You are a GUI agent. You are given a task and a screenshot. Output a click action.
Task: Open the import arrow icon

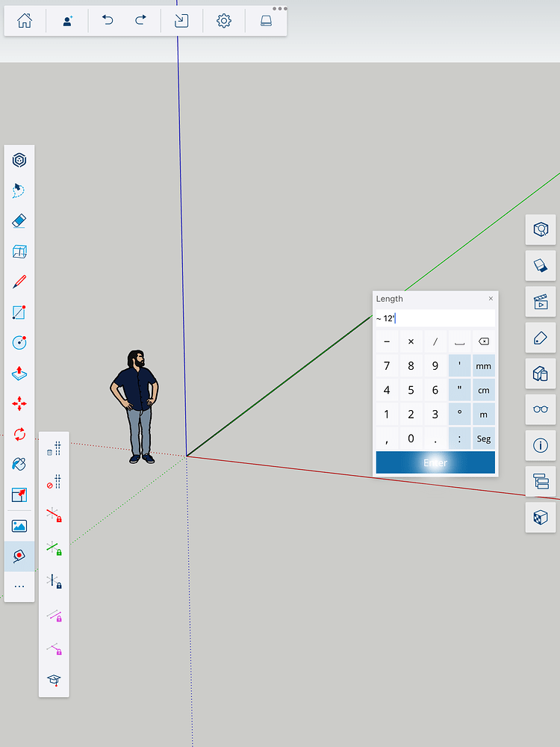click(181, 20)
